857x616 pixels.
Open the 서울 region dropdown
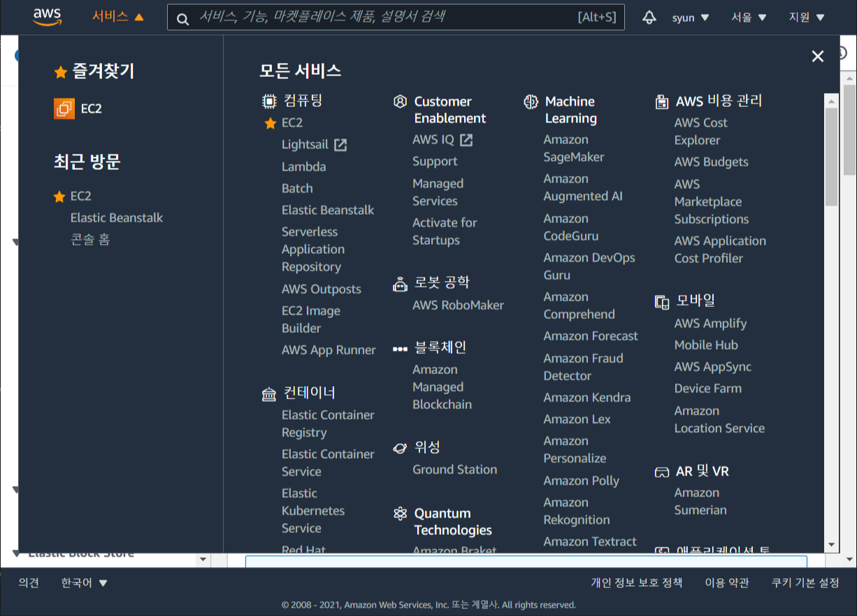click(749, 17)
